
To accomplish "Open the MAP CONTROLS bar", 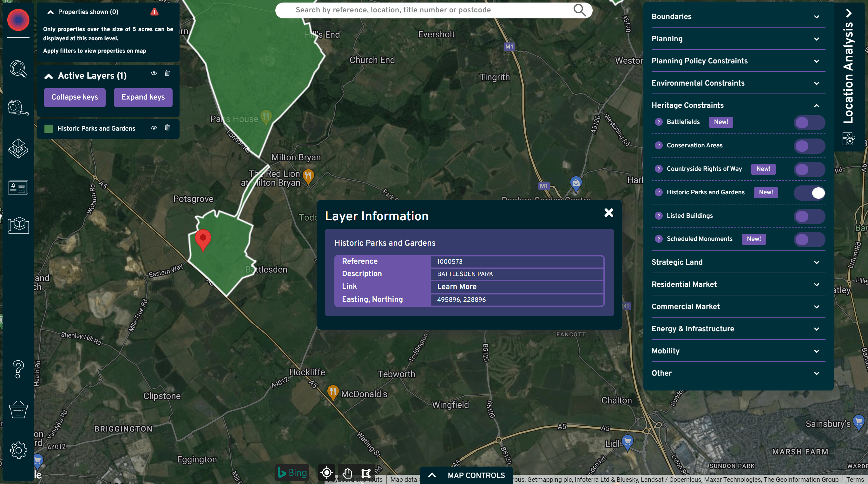I will [x=466, y=475].
